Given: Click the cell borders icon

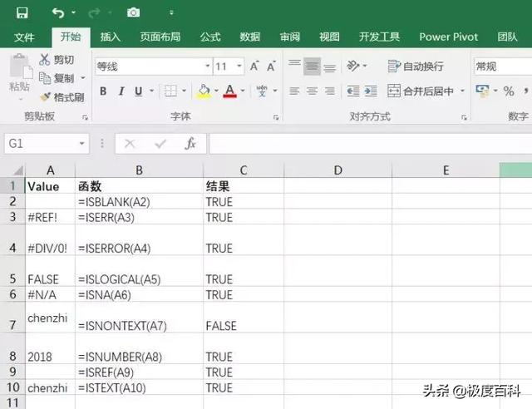Looking at the screenshot, I should (x=170, y=91).
